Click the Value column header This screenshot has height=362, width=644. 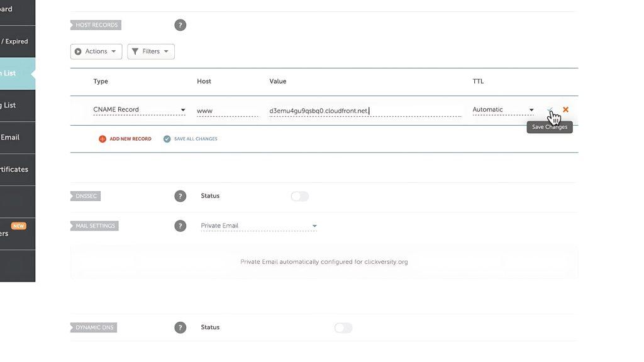[x=277, y=81]
